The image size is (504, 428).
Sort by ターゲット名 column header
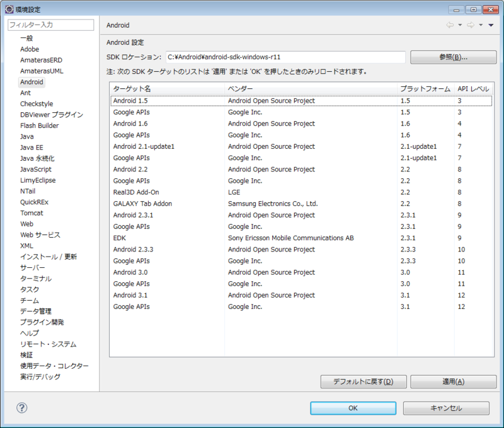coord(167,89)
